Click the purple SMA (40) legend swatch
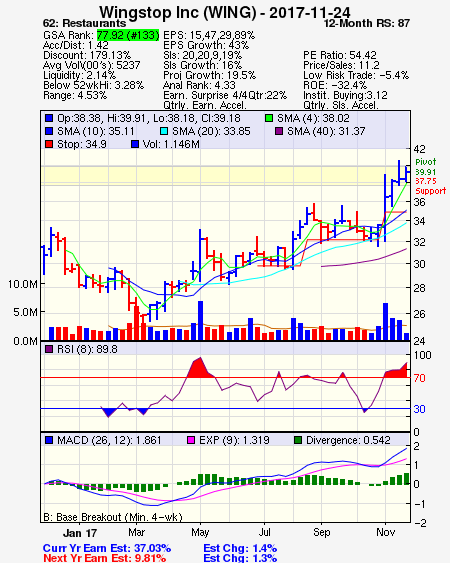The height and width of the screenshot is (563, 450). [279, 131]
